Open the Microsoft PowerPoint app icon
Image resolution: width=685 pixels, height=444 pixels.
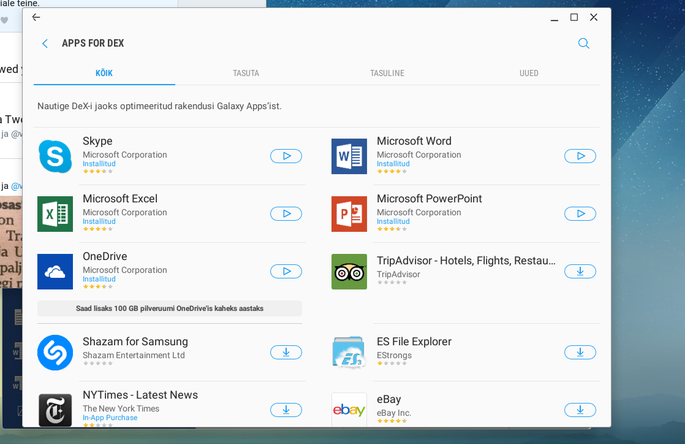349,214
